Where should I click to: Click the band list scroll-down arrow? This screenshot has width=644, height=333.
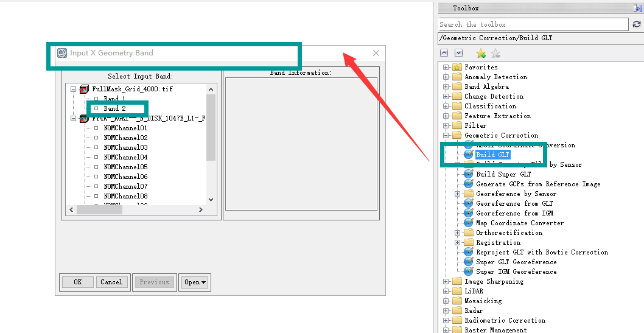pyautogui.click(x=211, y=200)
